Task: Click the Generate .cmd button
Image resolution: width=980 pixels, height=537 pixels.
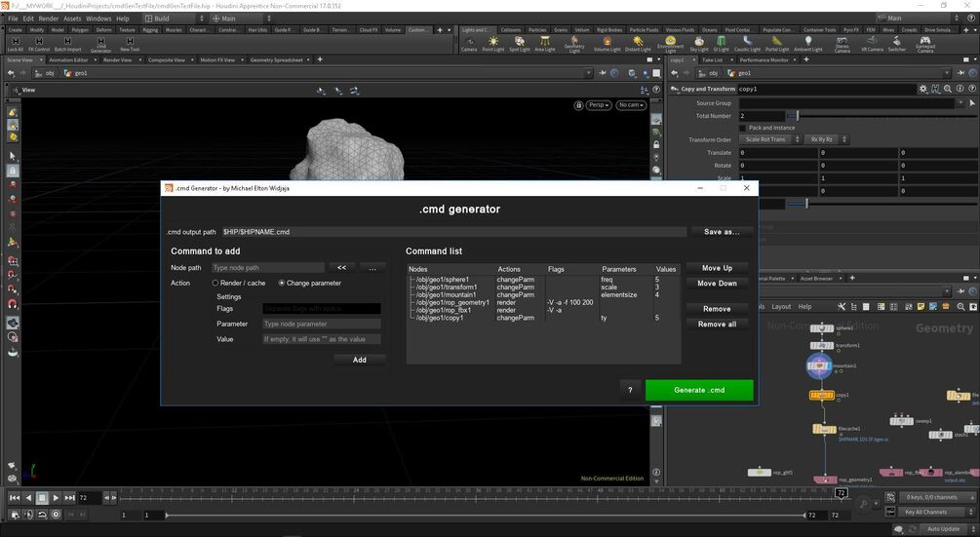Action: (699, 390)
